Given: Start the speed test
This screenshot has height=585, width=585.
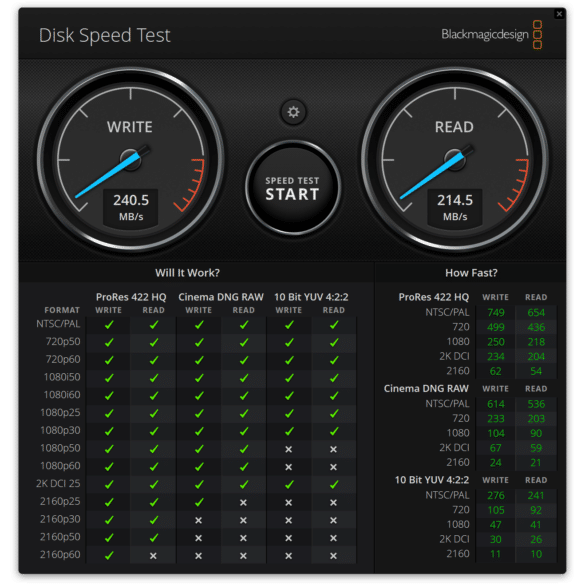Looking at the screenshot, I should [292, 188].
